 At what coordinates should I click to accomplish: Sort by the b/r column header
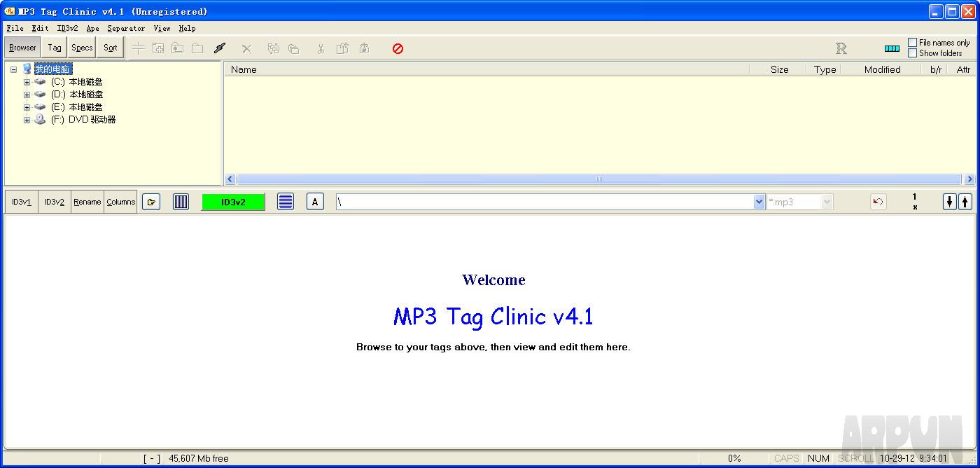pyautogui.click(x=935, y=69)
